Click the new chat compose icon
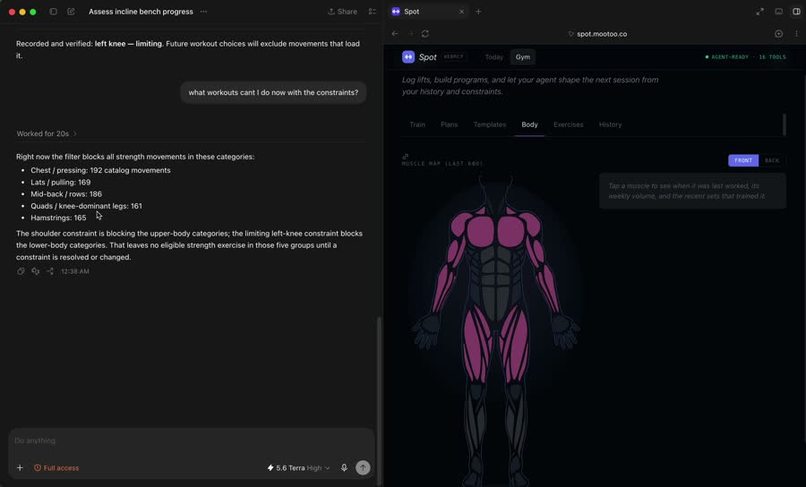 (71, 11)
